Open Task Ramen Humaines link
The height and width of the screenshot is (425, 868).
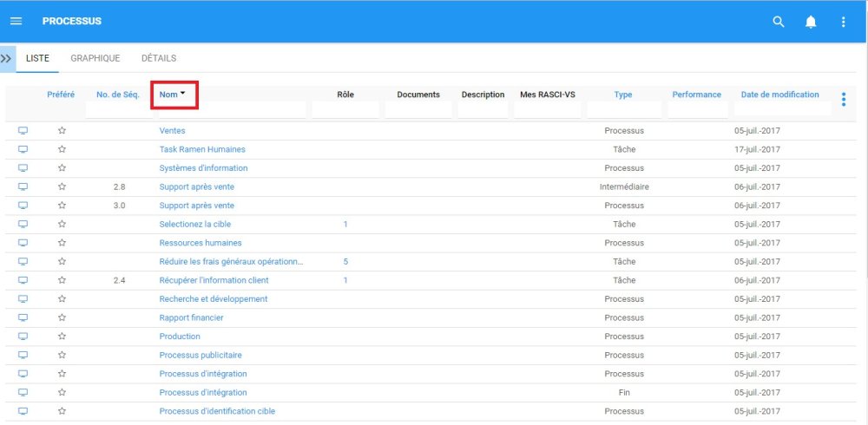click(x=202, y=149)
